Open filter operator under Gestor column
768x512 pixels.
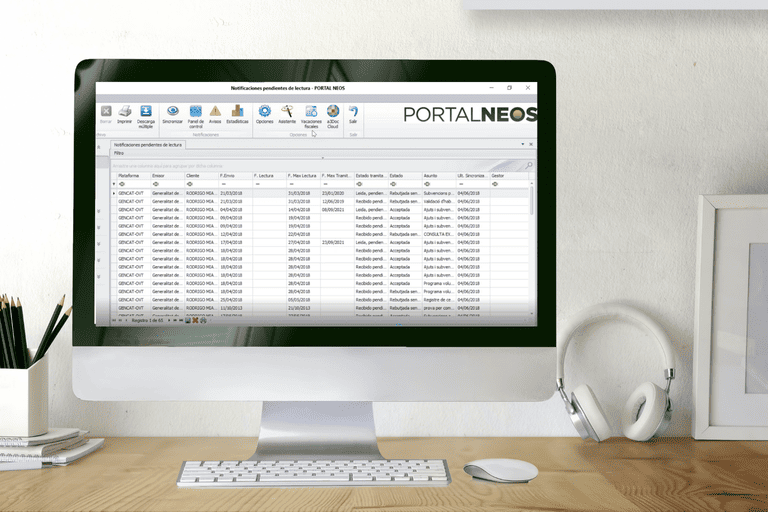[495, 184]
